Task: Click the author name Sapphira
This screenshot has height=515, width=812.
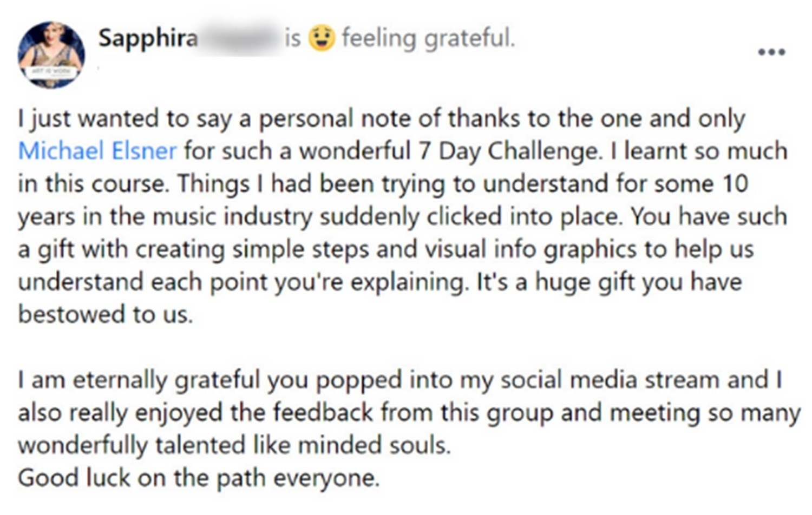Action: [x=148, y=39]
